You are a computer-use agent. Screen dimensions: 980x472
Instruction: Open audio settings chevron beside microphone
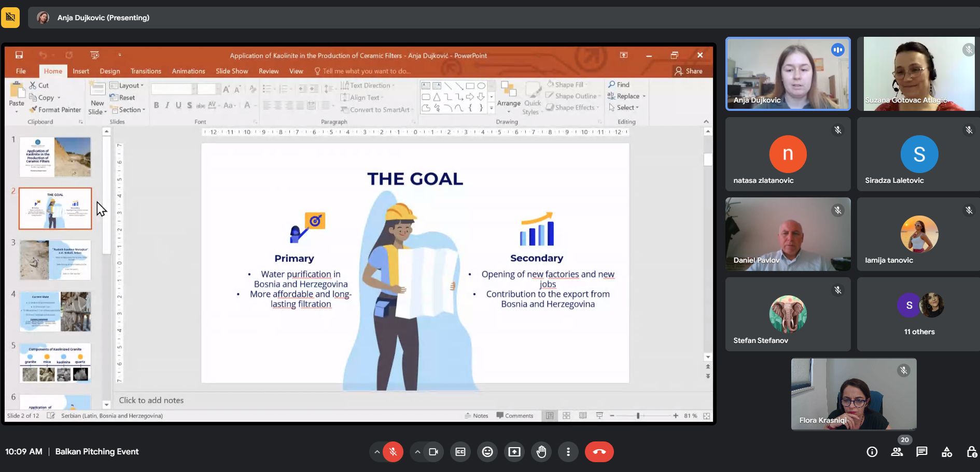coord(377,452)
